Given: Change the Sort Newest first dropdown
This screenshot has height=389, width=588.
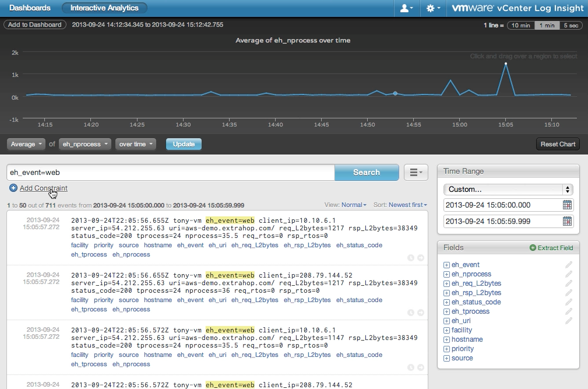Looking at the screenshot, I should pyautogui.click(x=407, y=205).
